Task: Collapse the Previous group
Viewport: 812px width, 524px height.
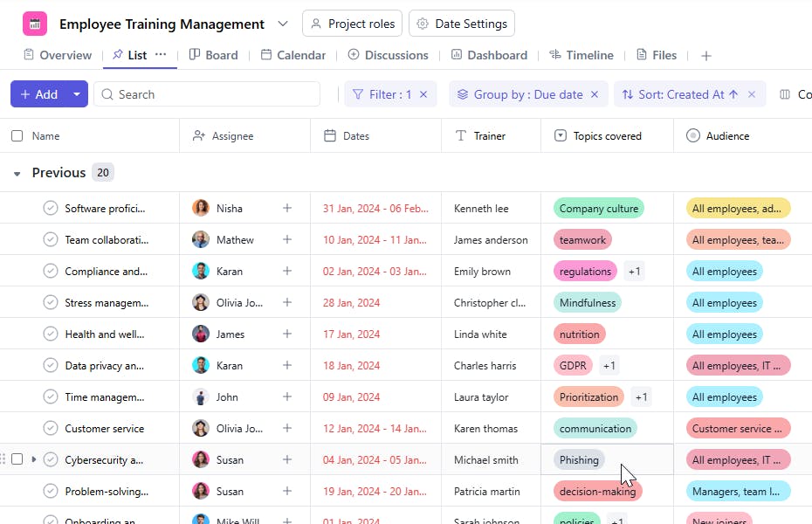Action: tap(17, 174)
